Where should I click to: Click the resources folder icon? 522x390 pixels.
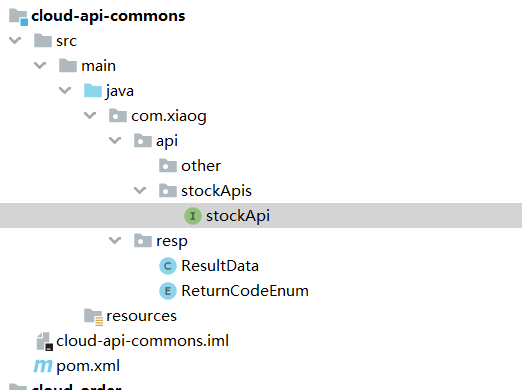pos(93,317)
